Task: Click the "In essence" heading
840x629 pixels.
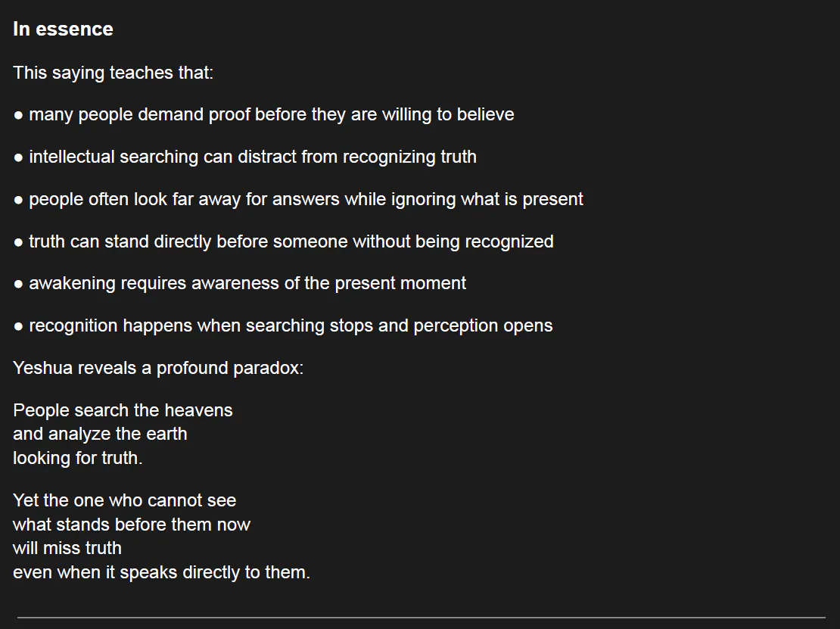Action: point(63,30)
